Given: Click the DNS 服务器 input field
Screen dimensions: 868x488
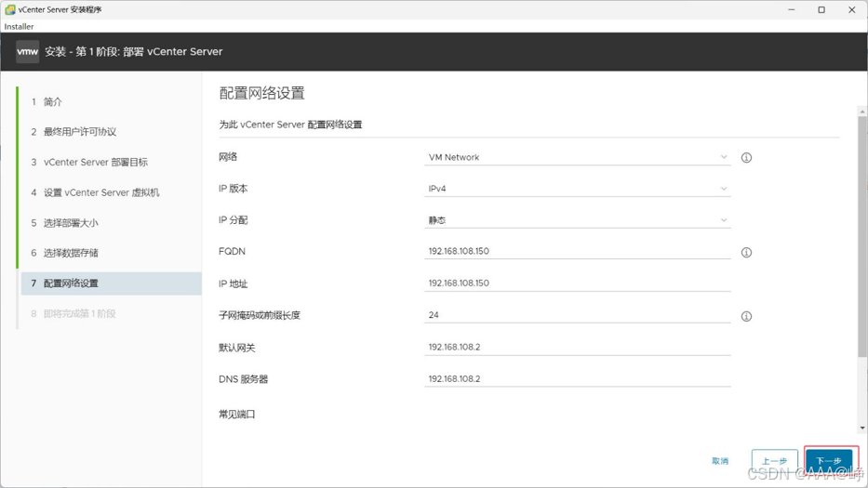Looking at the screenshot, I should 578,379.
